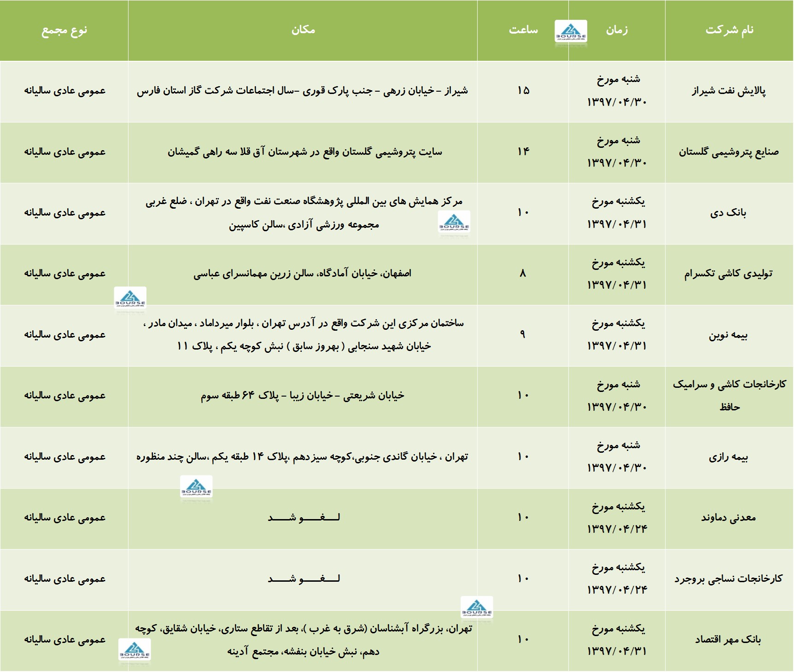Viewport: 794px width, 672px height.
Task: Select company name 'معدنی دماوند'
Action: click(729, 518)
